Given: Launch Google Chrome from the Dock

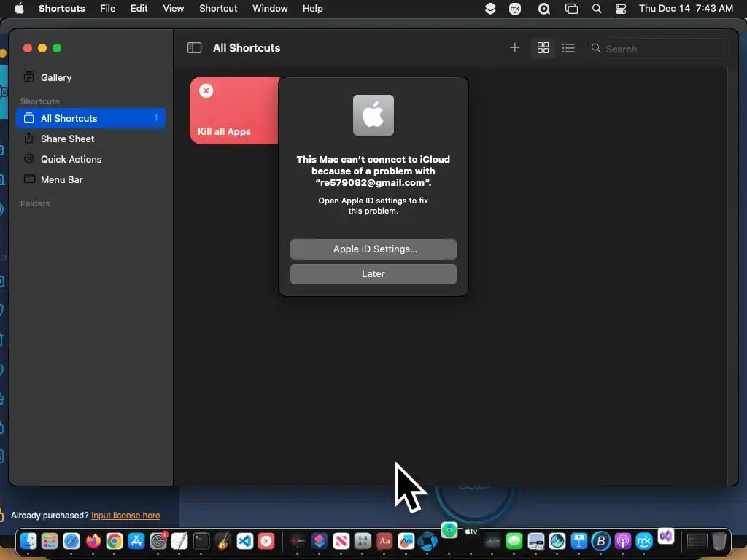Looking at the screenshot, I should [x=115, y=541].
